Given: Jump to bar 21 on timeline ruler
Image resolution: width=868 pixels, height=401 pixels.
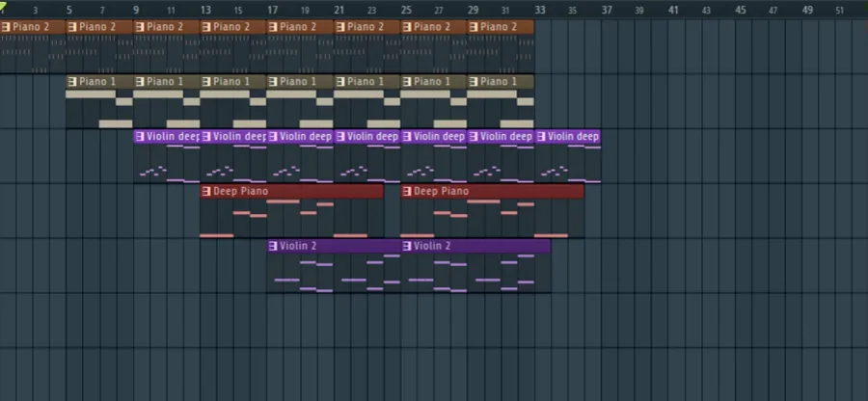Looking at the screenshot, I should click(339, 10).
